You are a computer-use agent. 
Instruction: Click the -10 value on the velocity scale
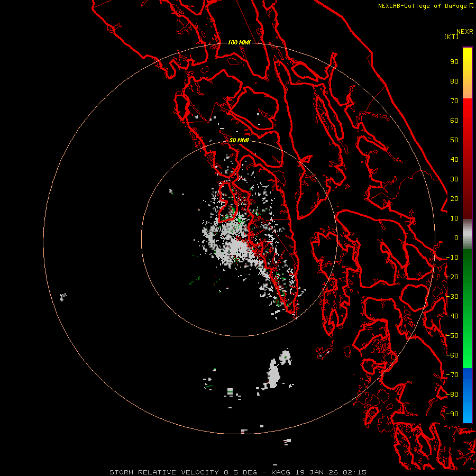452,258
